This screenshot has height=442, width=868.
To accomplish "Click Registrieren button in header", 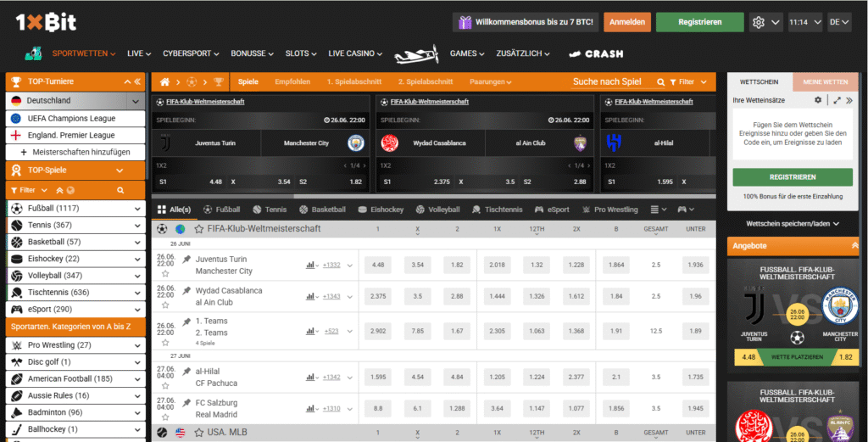I will (x=699, y=22).
